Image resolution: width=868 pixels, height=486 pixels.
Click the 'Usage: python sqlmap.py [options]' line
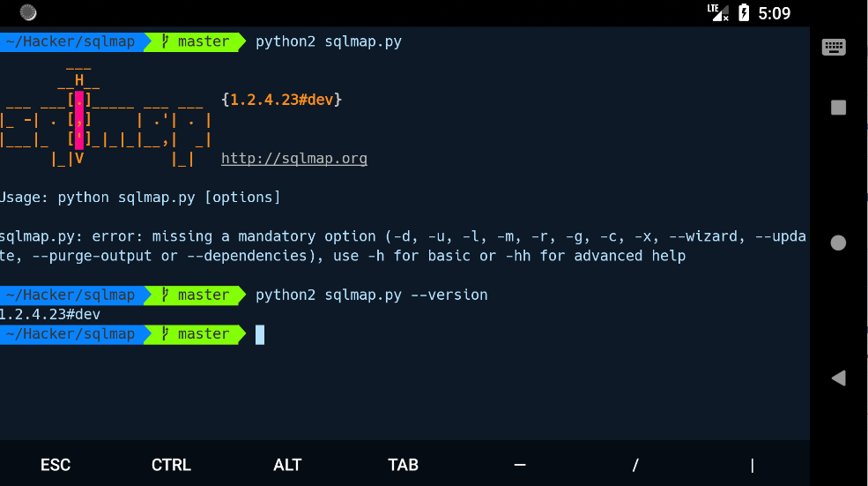pos(140,198)
